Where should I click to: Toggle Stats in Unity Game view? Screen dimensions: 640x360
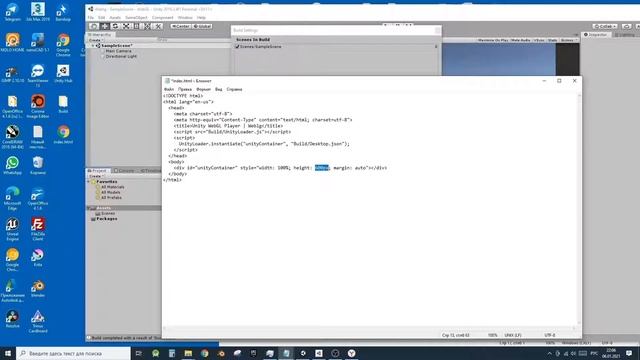[552, 40]
